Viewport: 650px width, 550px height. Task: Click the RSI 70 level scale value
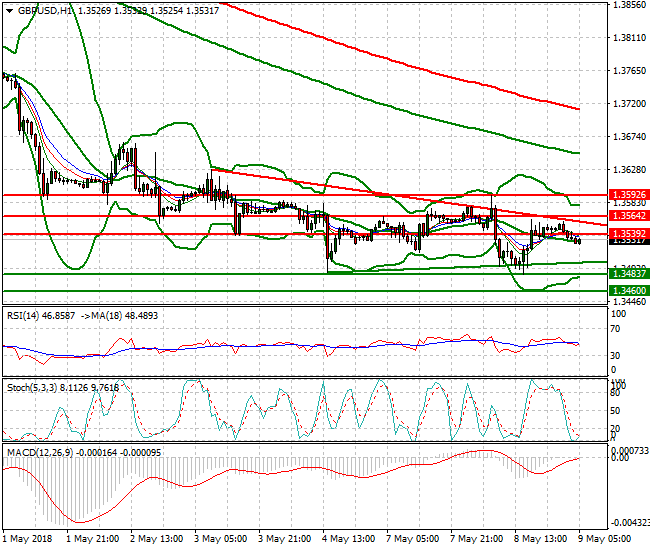616,329
